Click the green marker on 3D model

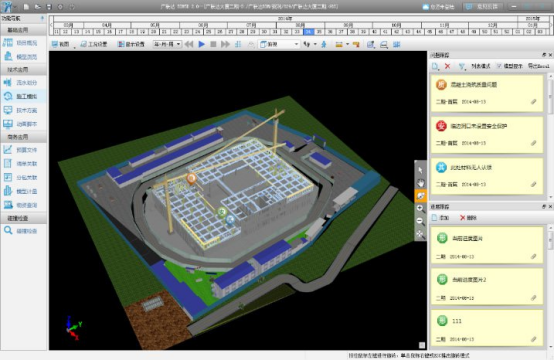pyautogui.click(x=222, y=212)
